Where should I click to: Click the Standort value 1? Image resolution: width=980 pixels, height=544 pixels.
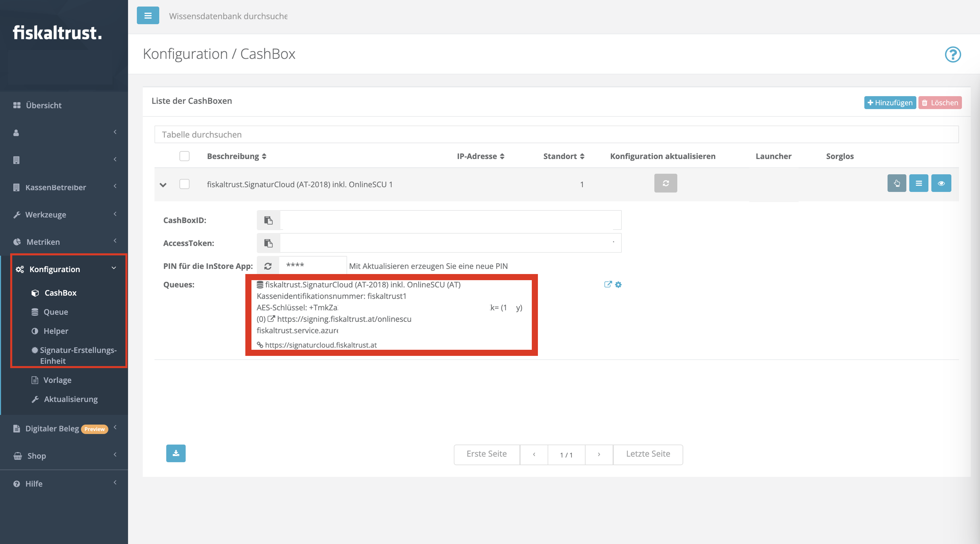[582, 184]
